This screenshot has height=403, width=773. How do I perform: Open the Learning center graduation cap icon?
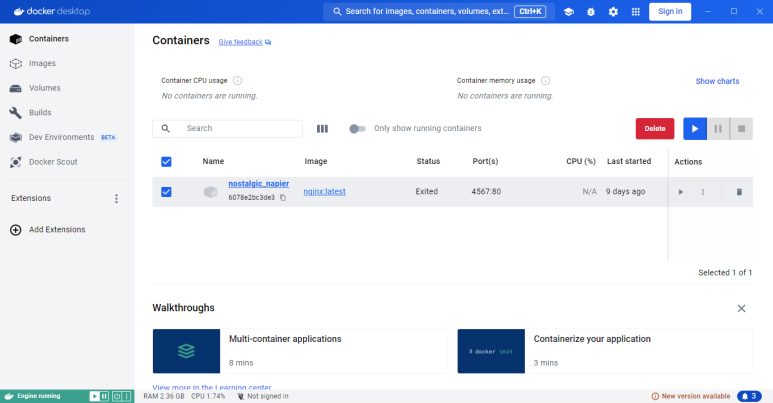pos(568,12)
